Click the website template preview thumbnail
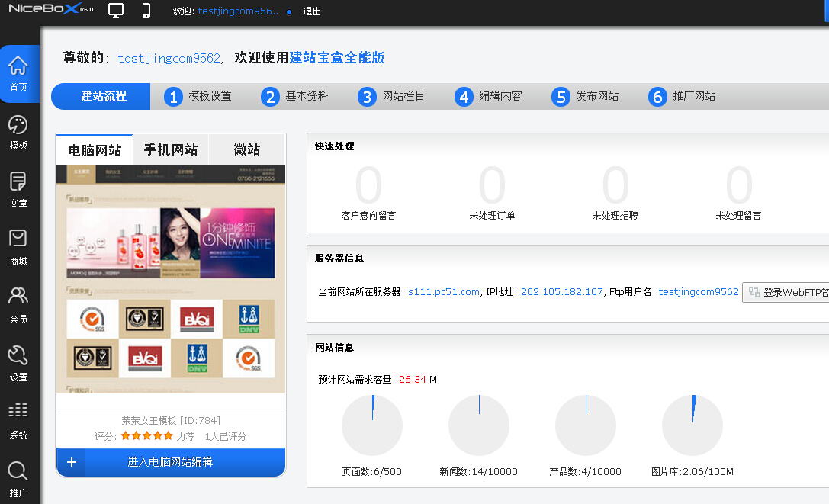The width and height of the screenshot is (829, 504). [x=171, y=279]
